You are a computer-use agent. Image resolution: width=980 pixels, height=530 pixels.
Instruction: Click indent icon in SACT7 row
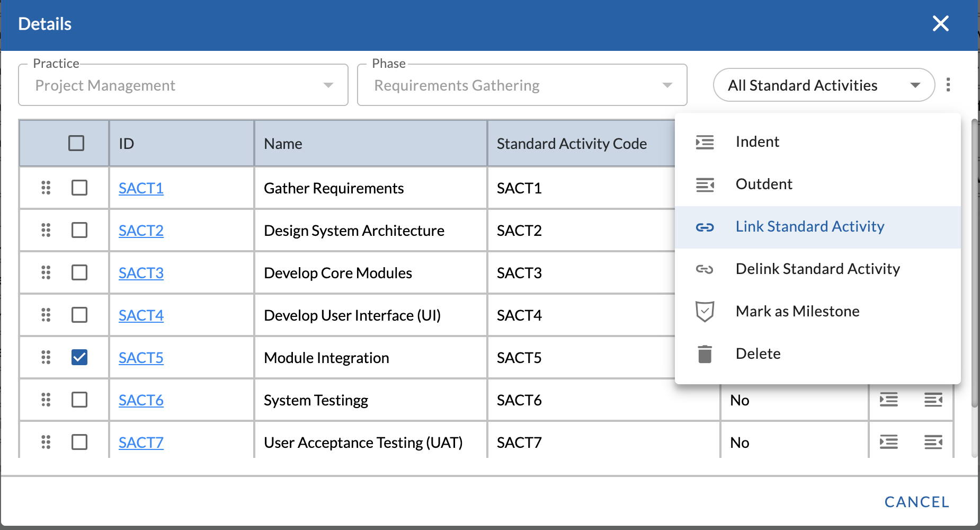888,442
